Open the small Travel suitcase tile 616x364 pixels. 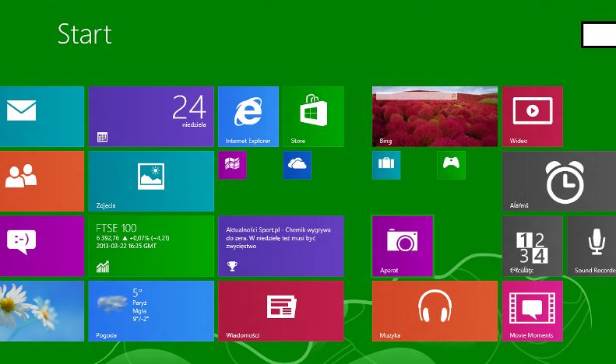[386, 165]
